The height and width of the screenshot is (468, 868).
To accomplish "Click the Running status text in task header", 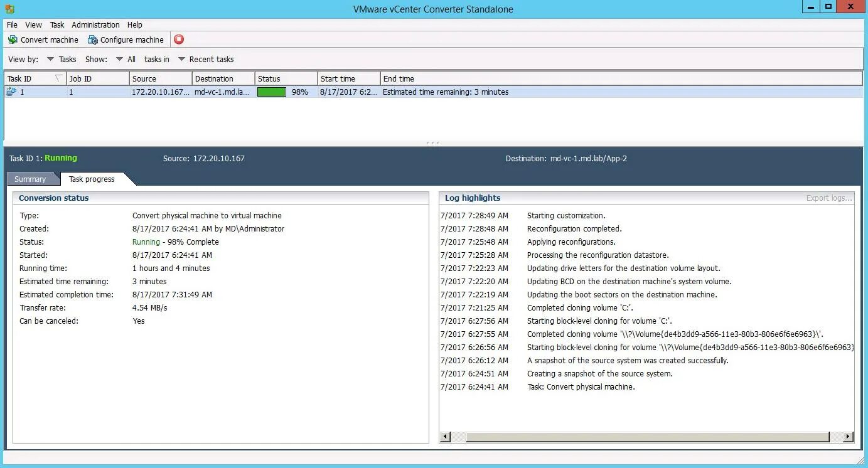I will [61, 158].
